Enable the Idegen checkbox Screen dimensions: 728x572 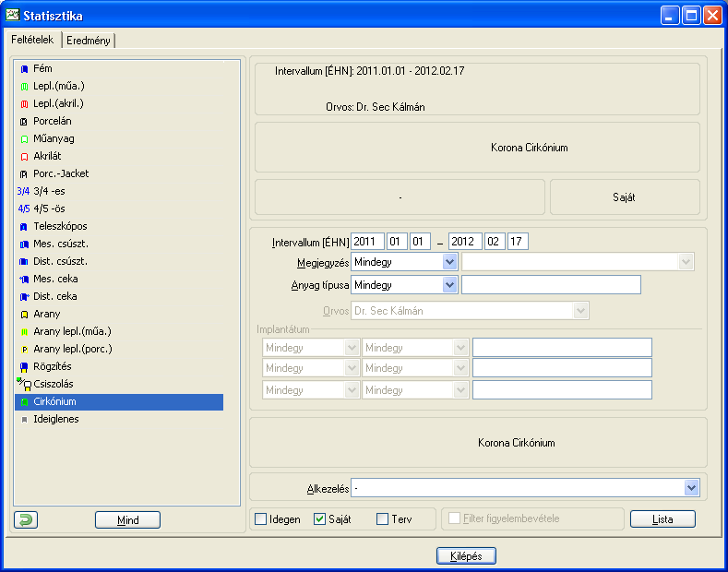click(x=261, y=519)
